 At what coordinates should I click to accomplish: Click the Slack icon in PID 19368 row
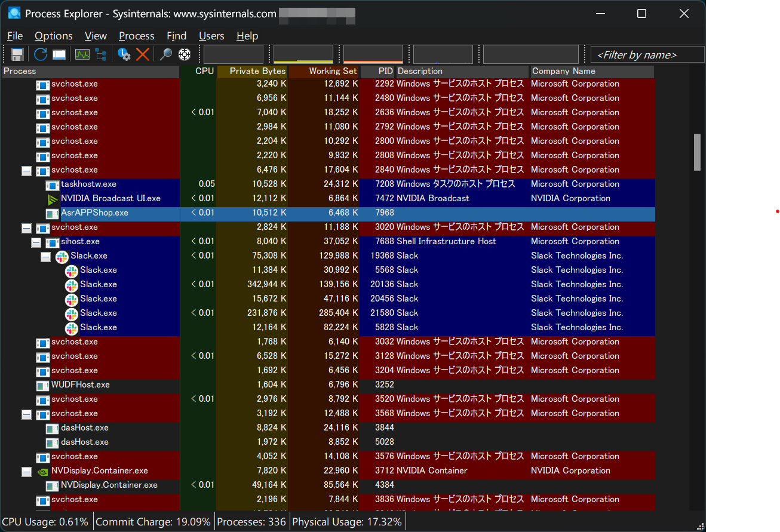pos(62,257)
